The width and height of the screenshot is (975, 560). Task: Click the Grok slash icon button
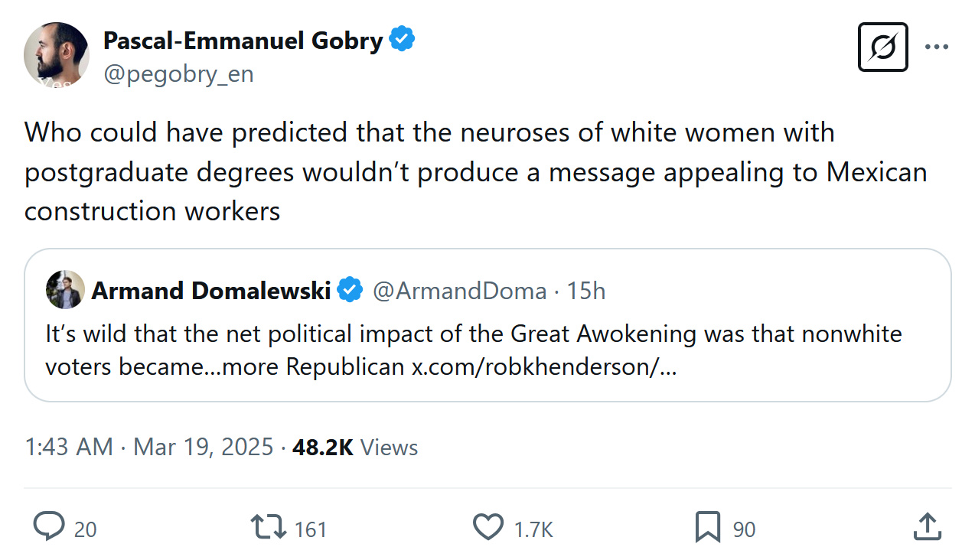tap(882, 47)
